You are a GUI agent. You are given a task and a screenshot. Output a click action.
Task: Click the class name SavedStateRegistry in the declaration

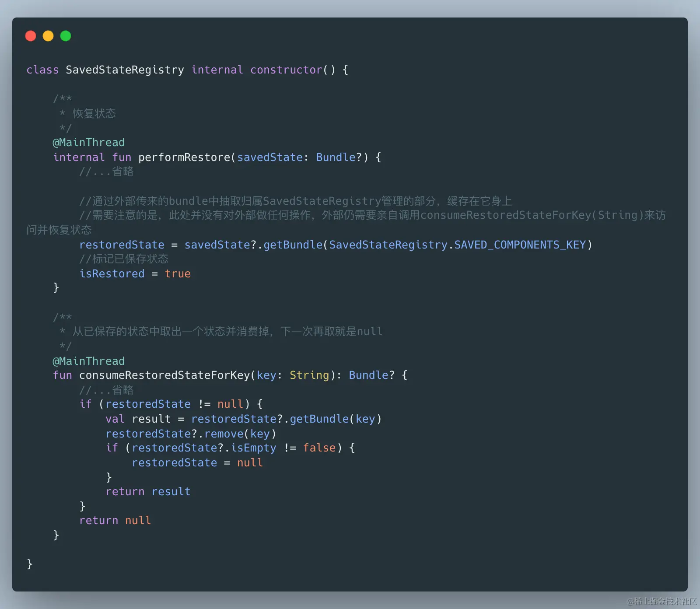pos(125,70)
